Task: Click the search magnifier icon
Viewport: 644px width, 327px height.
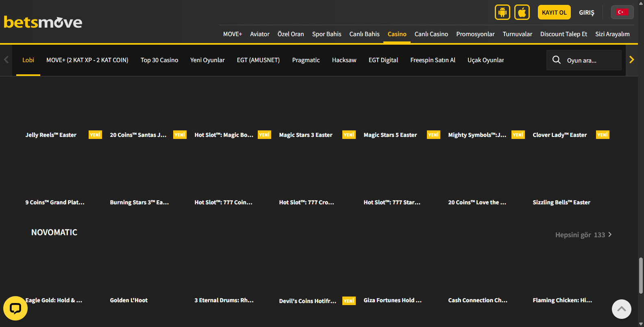Action: (x=557, y=60)
